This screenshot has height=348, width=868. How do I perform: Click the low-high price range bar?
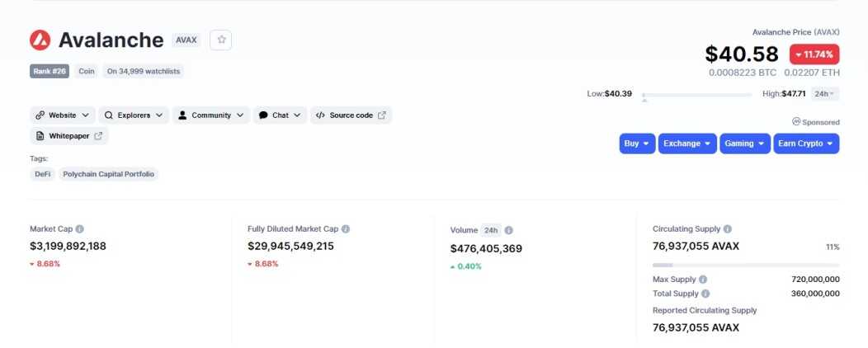click(x=697, y=95)
